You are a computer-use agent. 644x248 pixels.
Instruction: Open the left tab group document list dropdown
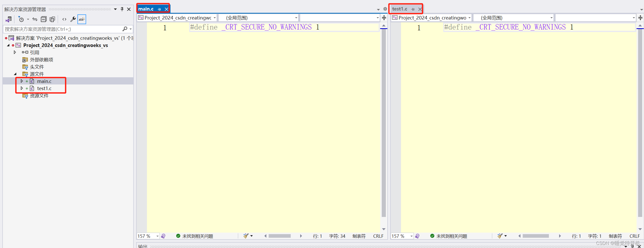point(378,9)
